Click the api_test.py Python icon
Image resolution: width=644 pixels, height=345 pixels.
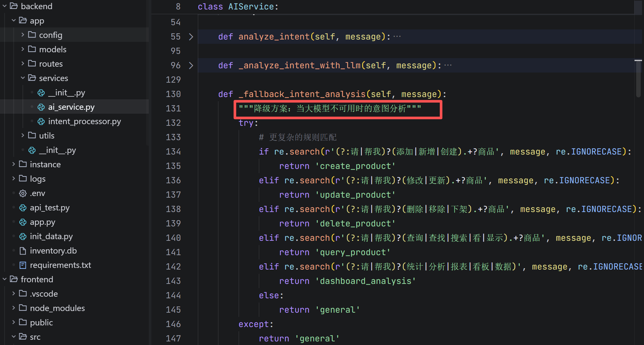tap(23, 208)
